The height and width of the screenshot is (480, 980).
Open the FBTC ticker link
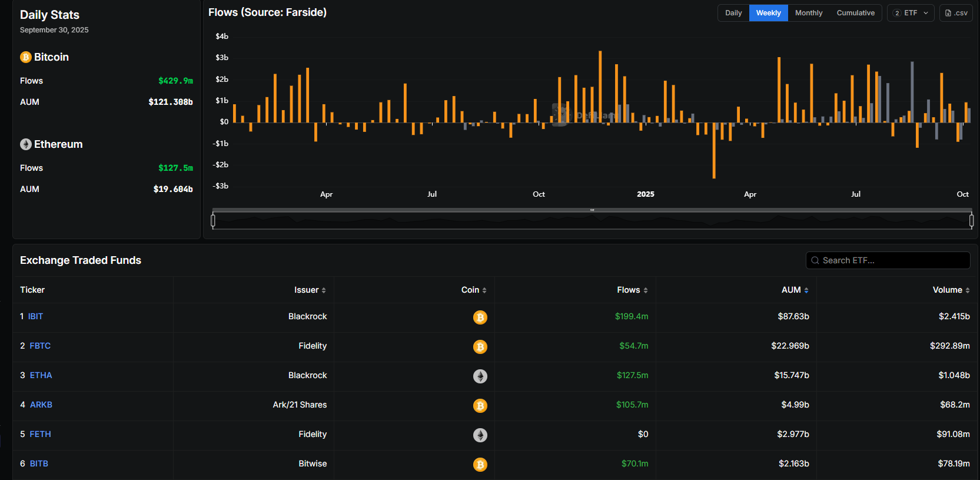[x=40, y=346]
